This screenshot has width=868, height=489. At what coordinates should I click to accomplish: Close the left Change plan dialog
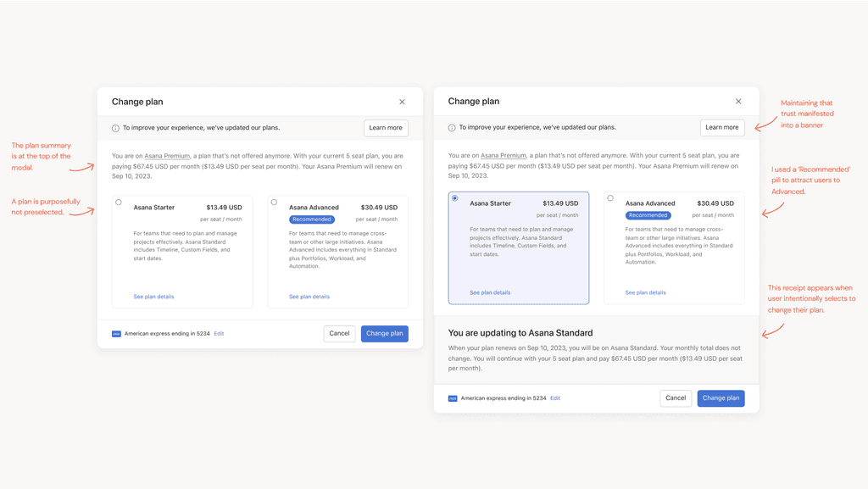[x=402, y=102]
